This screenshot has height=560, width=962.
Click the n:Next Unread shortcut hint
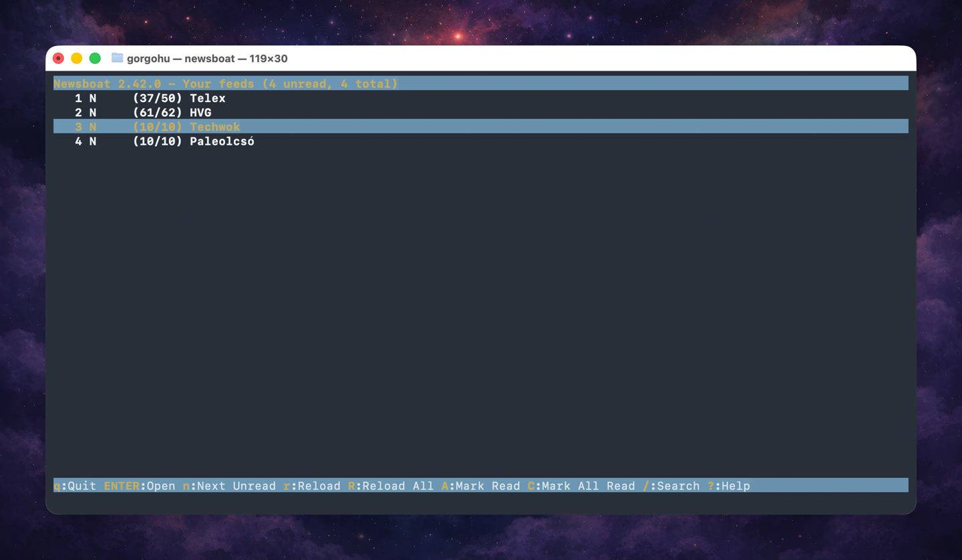point(229,486)
